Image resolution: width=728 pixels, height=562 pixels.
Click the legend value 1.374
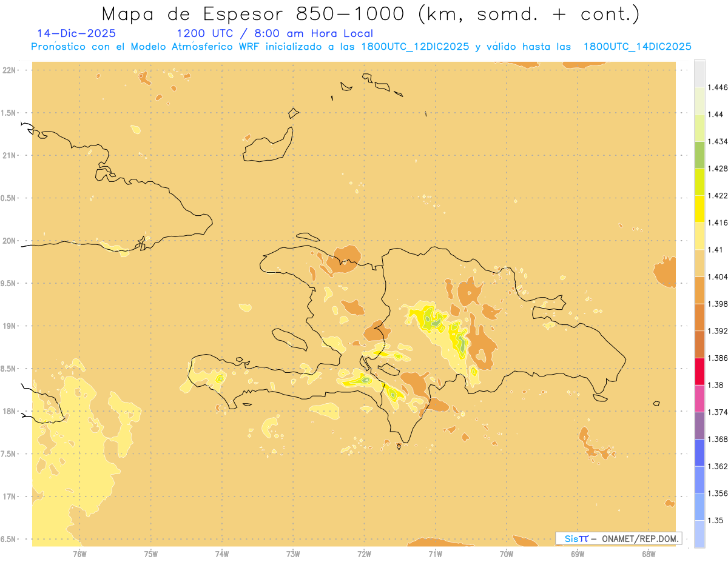pyautogui.click(x=717, y=412)
